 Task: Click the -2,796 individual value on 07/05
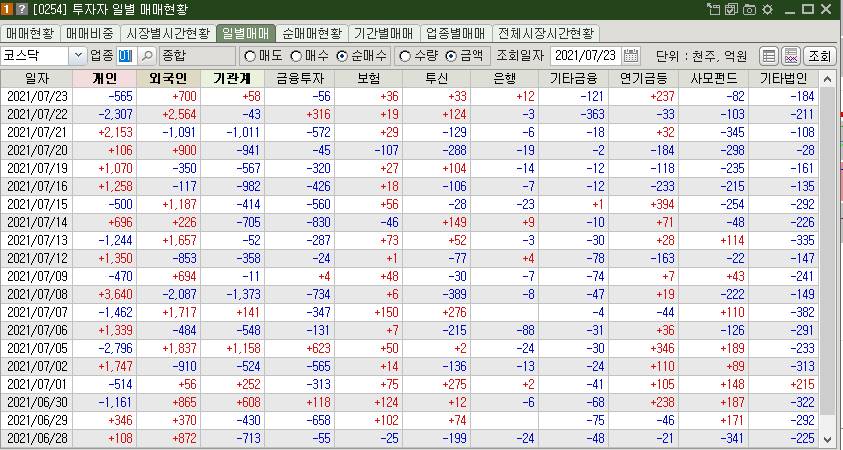pyautogui.click(x=115, y=348)
